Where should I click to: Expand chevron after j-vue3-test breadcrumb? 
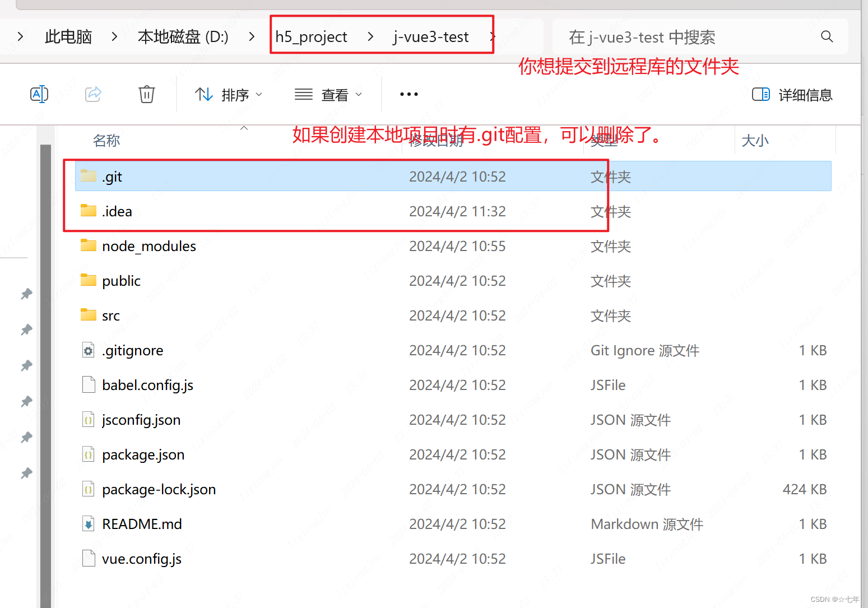pos(492,37)
